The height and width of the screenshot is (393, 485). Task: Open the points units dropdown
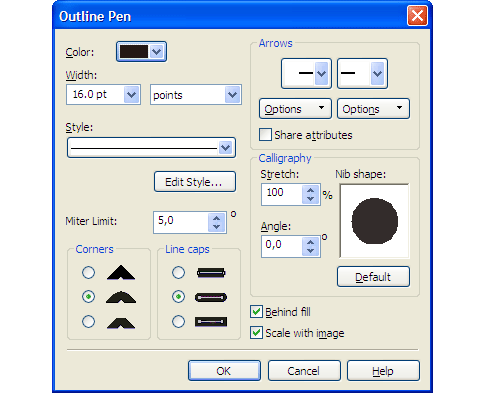click(232, 95)
